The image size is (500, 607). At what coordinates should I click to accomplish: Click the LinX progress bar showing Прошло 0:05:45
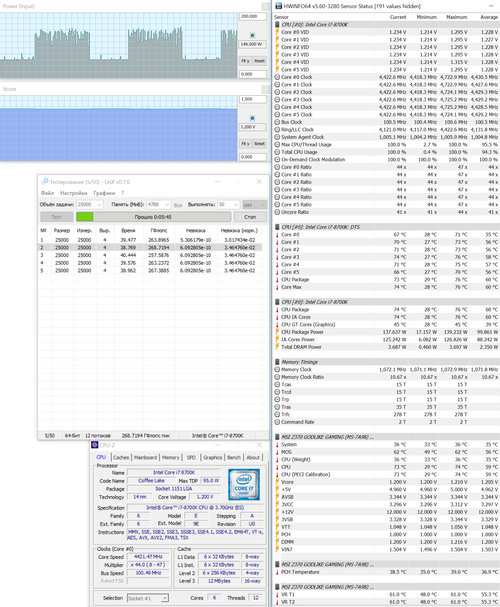[x=154, y=217]
